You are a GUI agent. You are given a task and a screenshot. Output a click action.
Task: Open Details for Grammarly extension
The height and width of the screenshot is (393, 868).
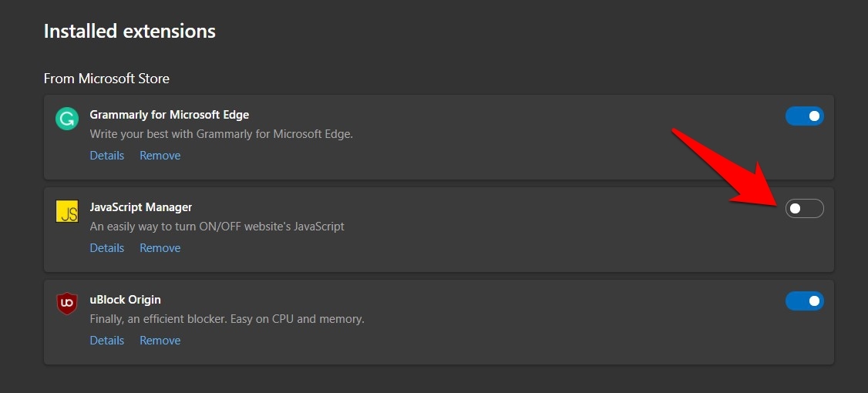tap(106, 156)
